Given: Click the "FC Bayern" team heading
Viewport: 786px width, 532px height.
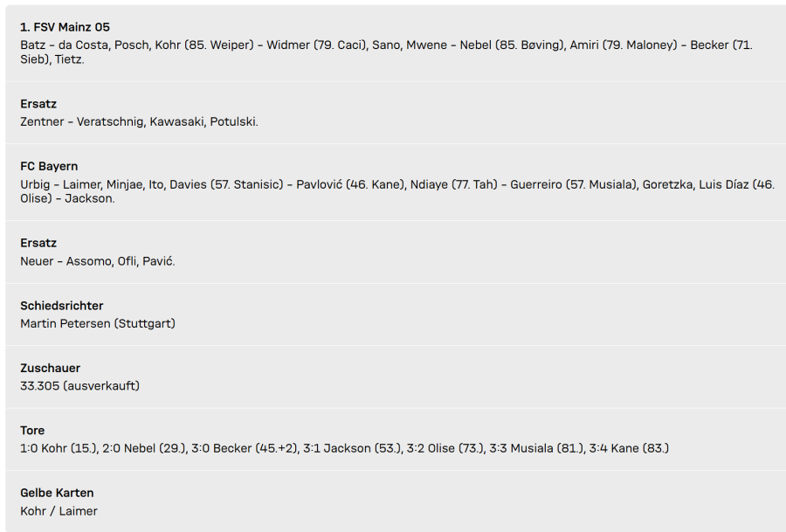Looking at the screenshot, I should point(49,166).
